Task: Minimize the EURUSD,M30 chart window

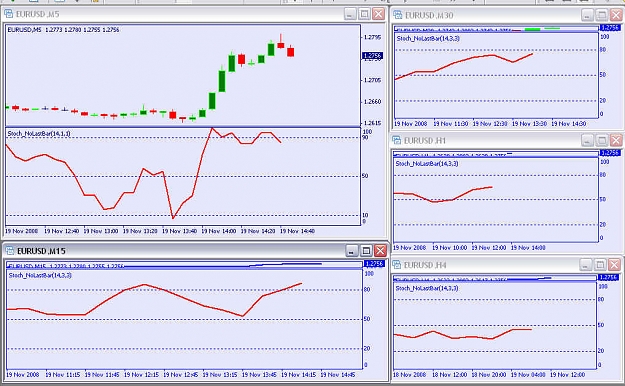Action: pyautogui.click(x=587, y=15)
